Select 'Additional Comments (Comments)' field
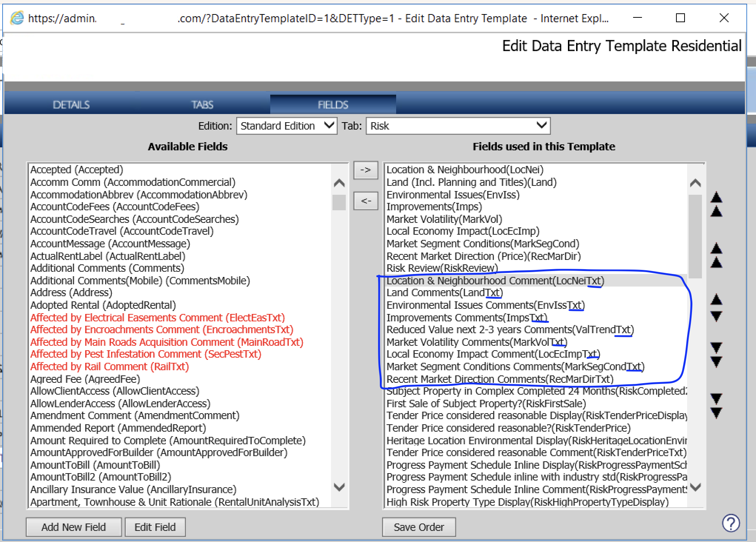Viewport: 756px width, 542px height. (x=107, y=268)
